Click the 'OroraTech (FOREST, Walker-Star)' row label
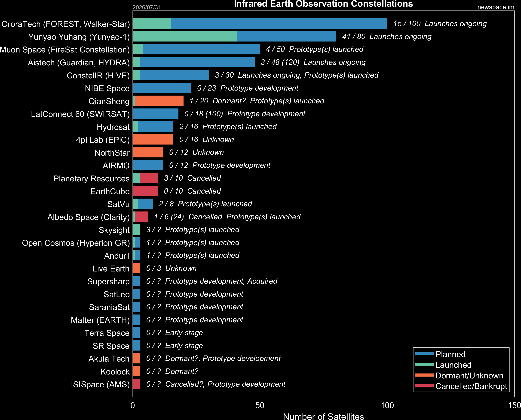The image size is (521, 420). point(66,24)
